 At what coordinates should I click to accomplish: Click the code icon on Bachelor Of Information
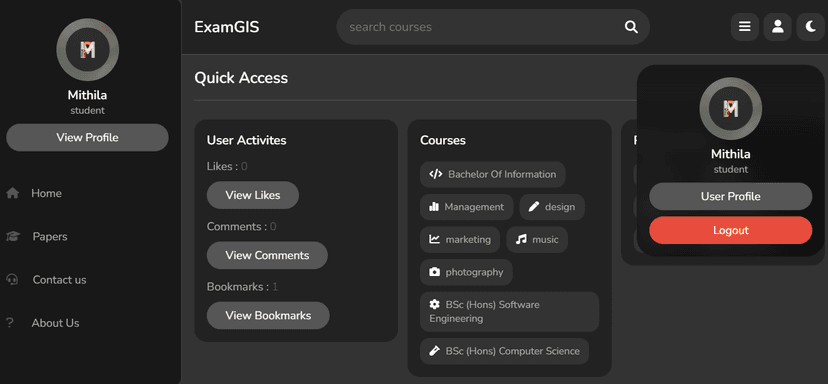point(436,174)
